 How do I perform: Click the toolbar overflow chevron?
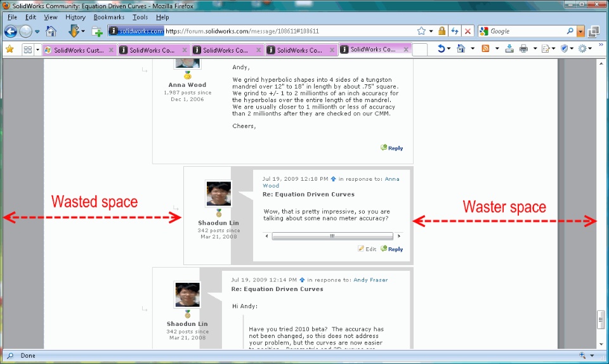[601, 45]
